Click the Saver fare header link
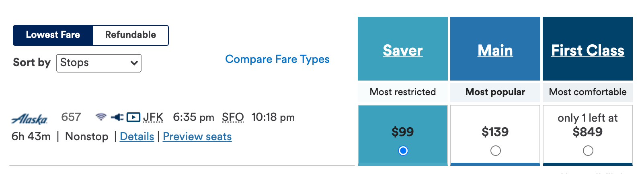This screenshot has width=644, height=174. 403,50
